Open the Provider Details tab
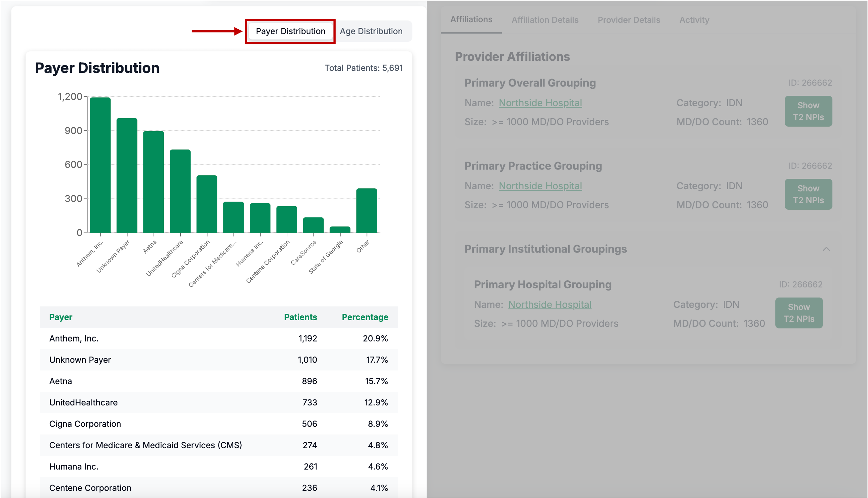Viewport: 868px width, 498px height. [629, 20]
